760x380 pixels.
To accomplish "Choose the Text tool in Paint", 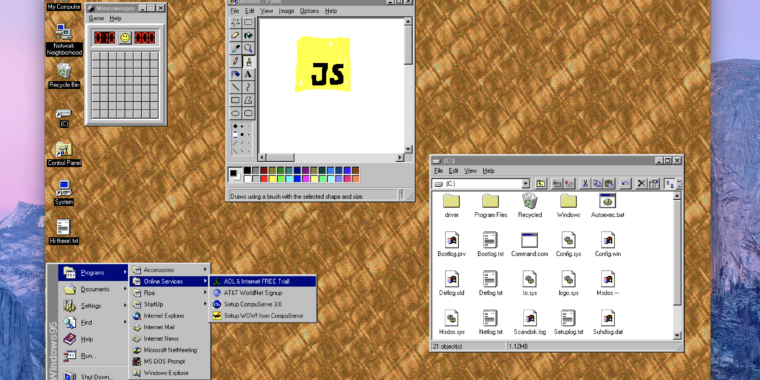I will click(248, 75).
